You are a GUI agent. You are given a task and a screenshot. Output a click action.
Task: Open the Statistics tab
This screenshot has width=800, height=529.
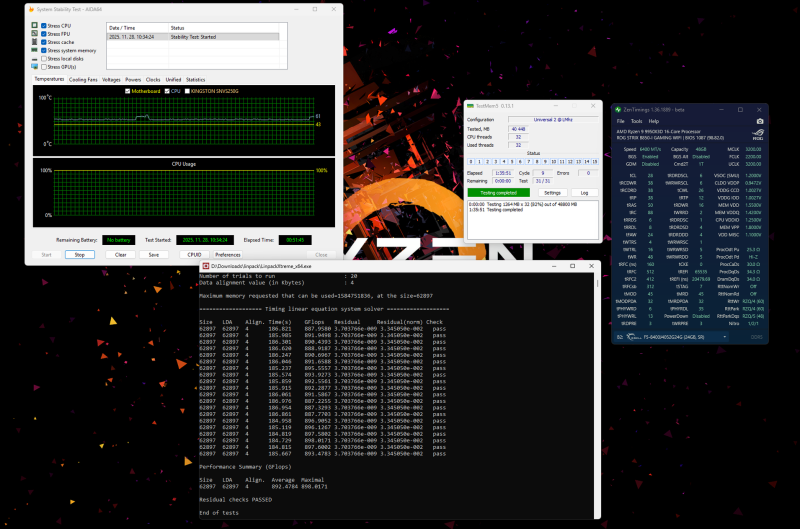point(195,80)
